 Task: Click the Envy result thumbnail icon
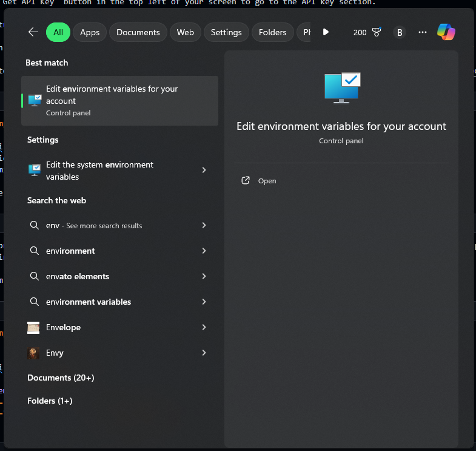point(34,353)
